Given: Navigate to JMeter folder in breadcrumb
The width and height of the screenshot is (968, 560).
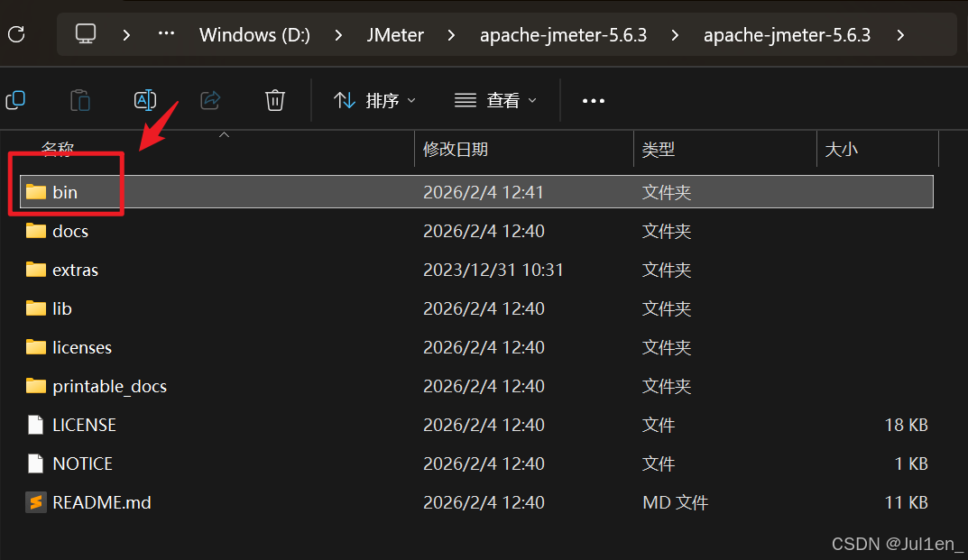Looking at the screenshot, I should point(395,34).
